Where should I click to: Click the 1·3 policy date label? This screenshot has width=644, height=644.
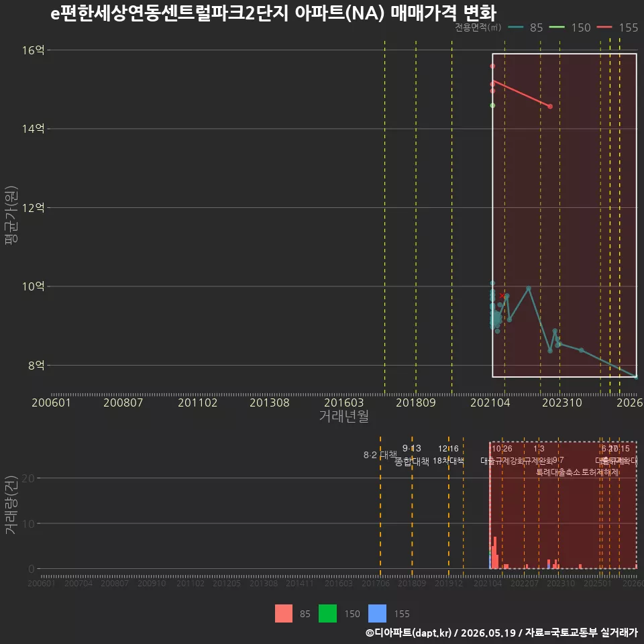click(539, 449)
